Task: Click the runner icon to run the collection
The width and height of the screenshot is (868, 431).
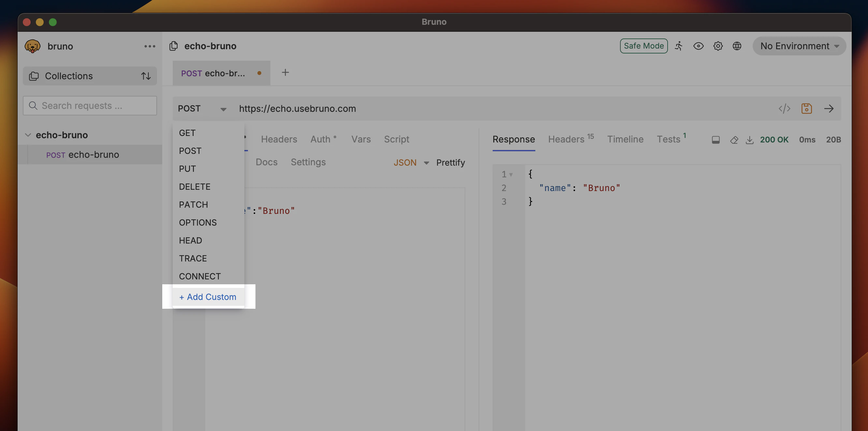Action: pos(679,46)
